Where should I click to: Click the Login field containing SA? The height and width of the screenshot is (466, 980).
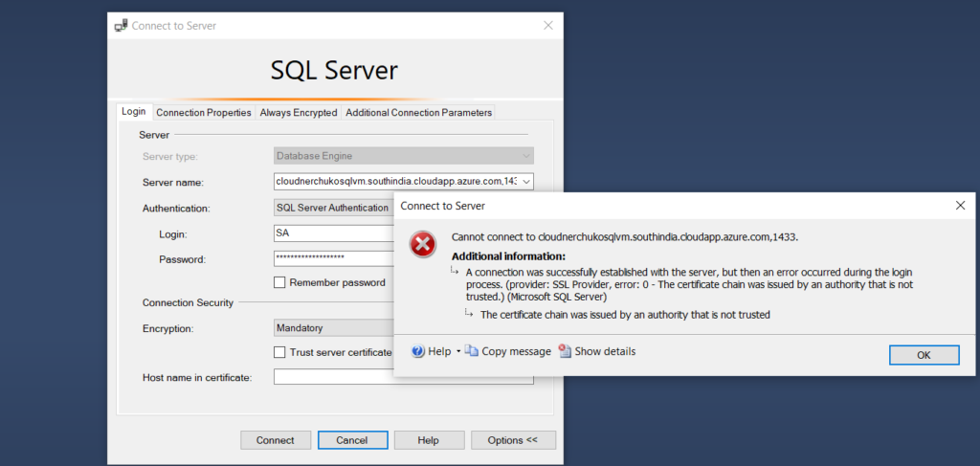pos(334,233)
